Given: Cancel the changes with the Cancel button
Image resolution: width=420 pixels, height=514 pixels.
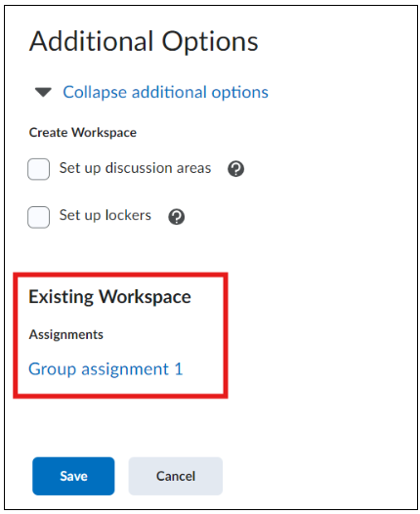Looking at the screenshot, I should (176, 476).
